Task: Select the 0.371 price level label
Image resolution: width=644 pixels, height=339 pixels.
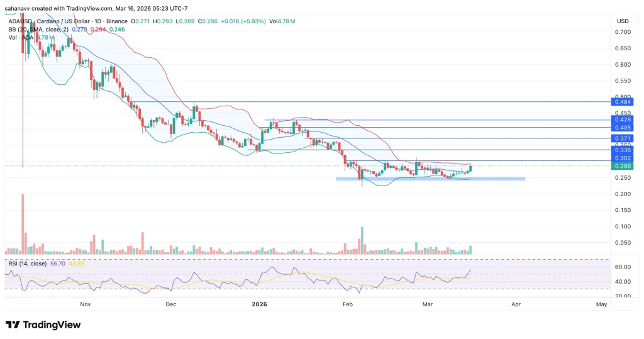Action: (x=624, y=138)
